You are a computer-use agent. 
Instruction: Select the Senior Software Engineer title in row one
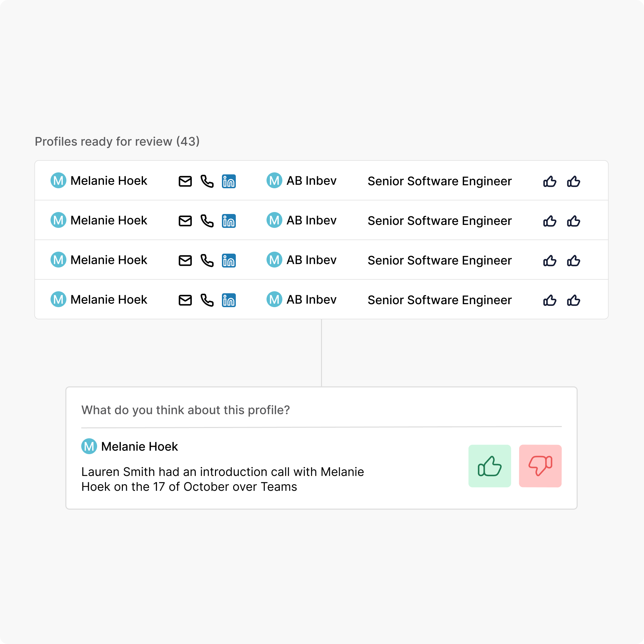(439, 181)
